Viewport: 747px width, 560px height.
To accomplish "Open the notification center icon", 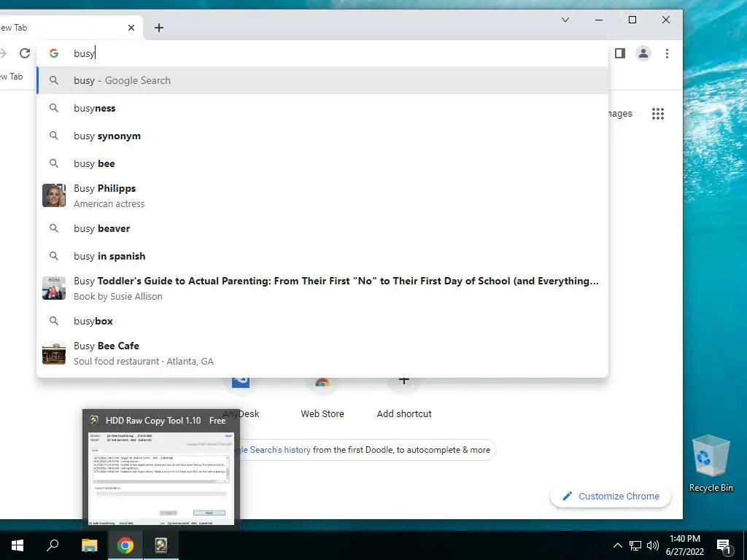I will pyautogui.click(x=724, y=545).
